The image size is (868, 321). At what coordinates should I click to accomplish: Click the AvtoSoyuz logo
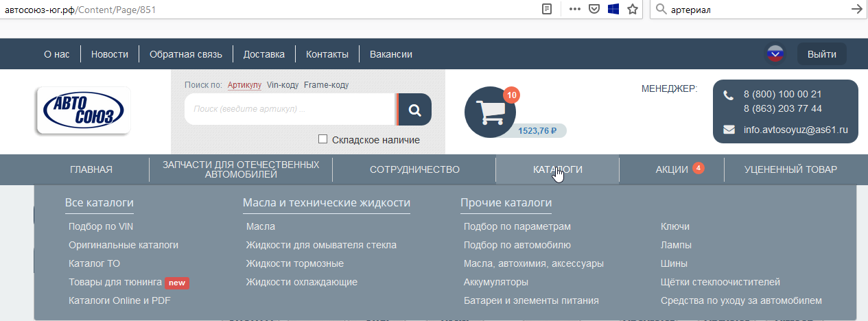pyautogui.click(x=82, y=110)
